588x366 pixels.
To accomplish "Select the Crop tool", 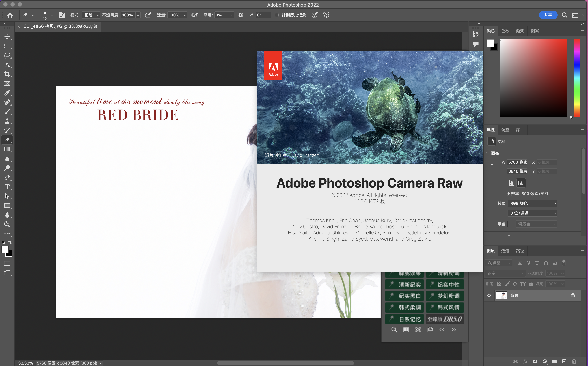I will pyautogui.click(x=7, y=74).
